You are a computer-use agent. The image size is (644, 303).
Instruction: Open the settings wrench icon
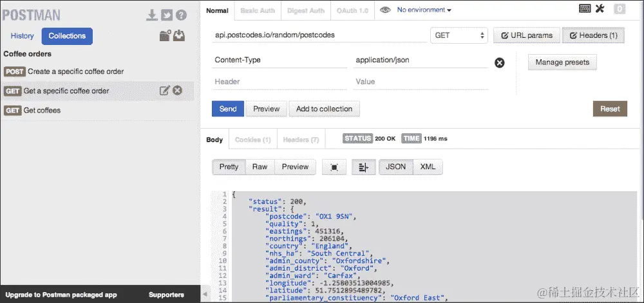point(600,8)
